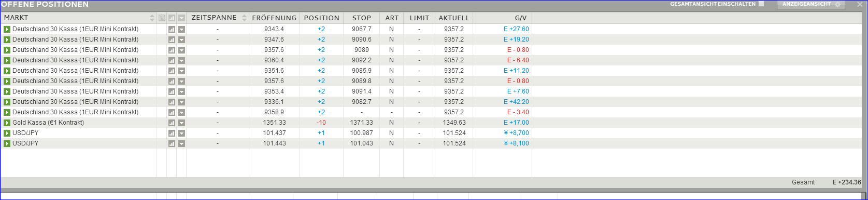The image size is (868, 200).
Task: Expand dropdown arrow for Gold Kassa position
Action: [181, 123]
